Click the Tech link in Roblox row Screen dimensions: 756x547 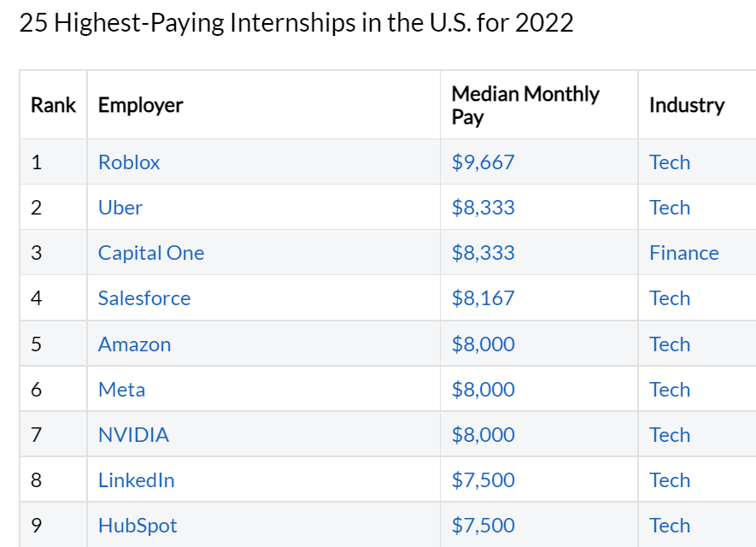[669, 162]
